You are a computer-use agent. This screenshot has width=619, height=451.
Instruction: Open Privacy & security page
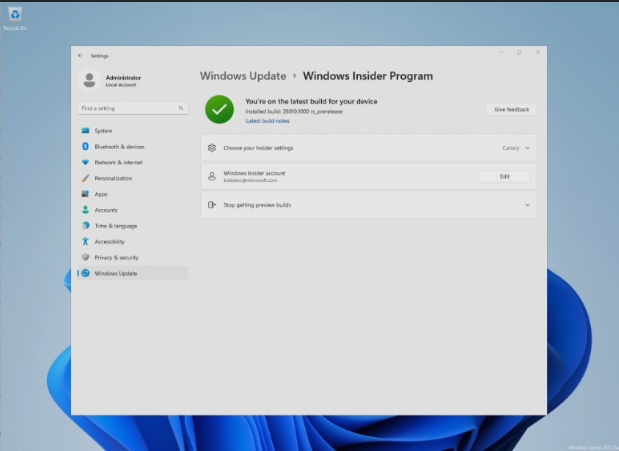pyautogui.click(x=133, y=257)
